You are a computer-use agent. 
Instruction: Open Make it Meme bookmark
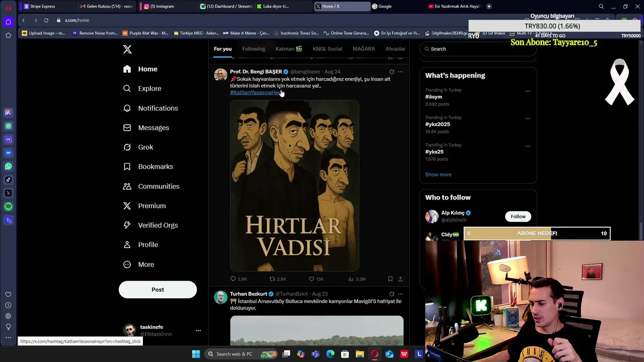[246, 33]
